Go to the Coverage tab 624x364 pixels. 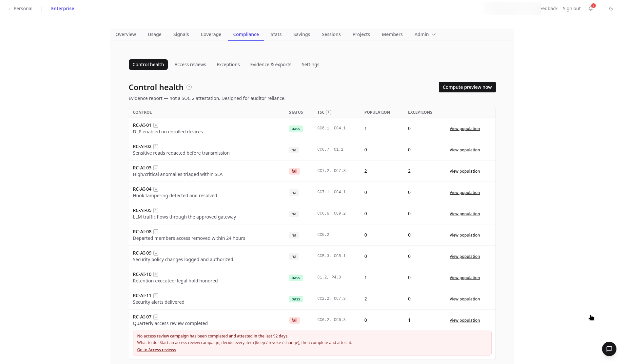pos(211,34)
